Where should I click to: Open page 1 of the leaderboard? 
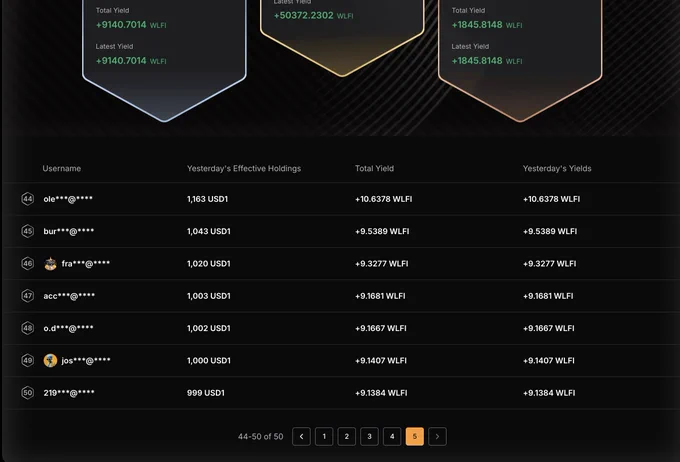(324, 436)
